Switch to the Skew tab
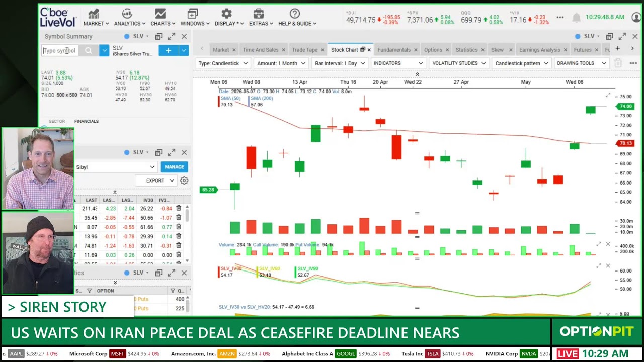The height and width of the screenshot is (362, 644). click(497, 50)
